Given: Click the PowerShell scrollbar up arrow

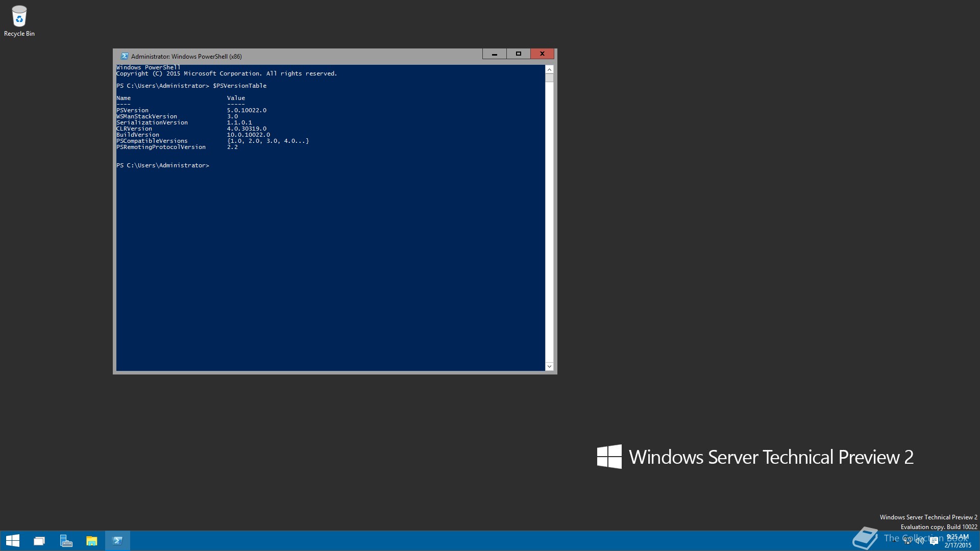Looking at the screenshot, I should 549,69.
